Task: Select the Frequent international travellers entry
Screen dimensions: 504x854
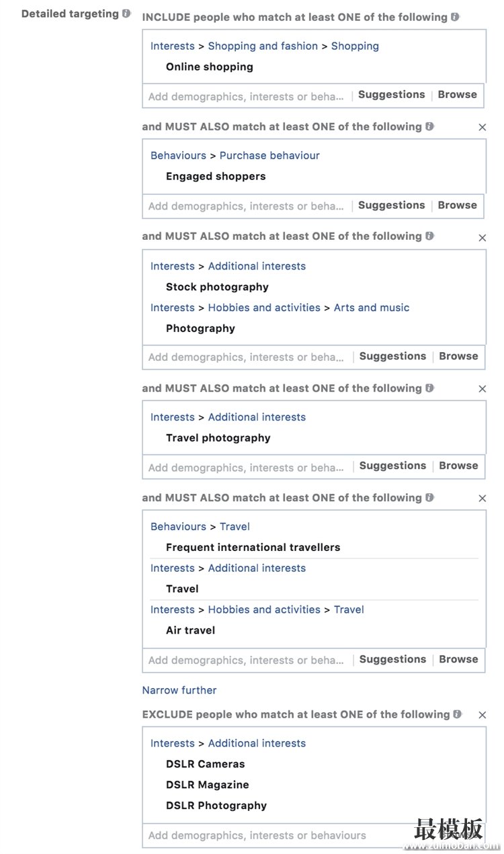Action: pyautogui.click(x=253, y=548)
